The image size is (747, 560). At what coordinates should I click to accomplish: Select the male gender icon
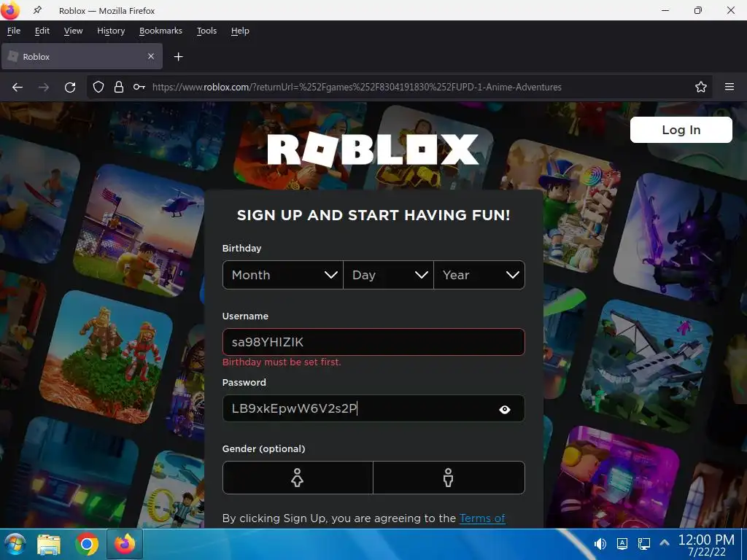click(449, 477)
